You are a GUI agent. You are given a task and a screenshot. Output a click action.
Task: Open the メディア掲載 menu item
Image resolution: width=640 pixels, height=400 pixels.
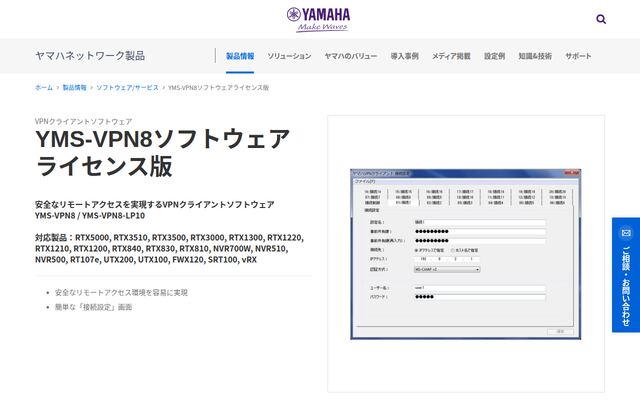[x=451, y=56]
